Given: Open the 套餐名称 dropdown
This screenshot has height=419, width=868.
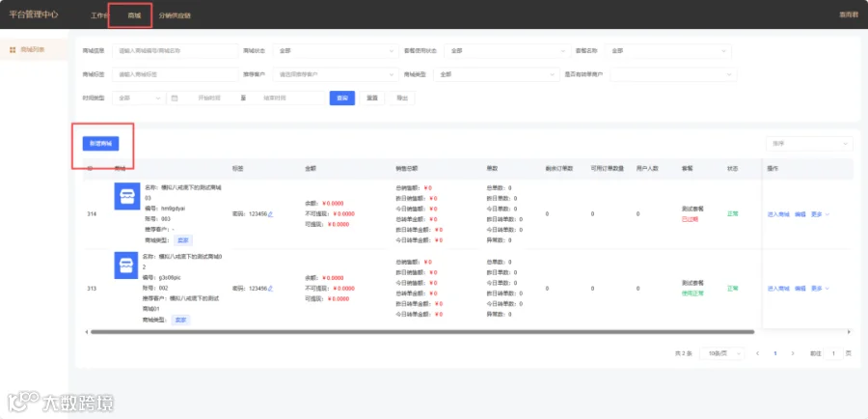Looking at the screenshot, I should tap(667, 51).
